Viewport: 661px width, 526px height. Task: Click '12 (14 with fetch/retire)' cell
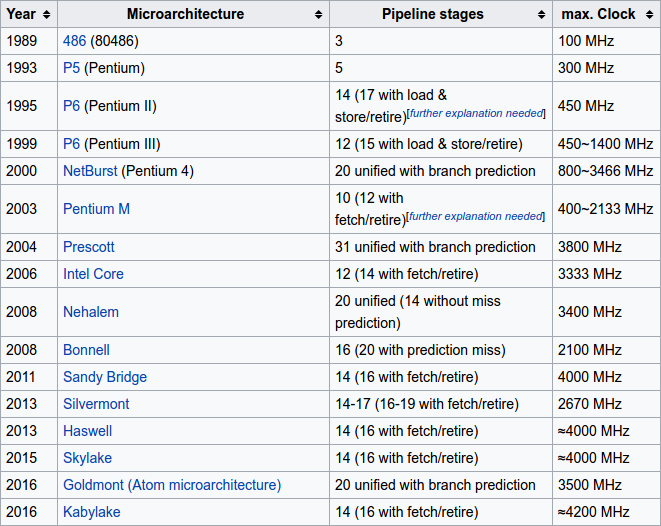click(x=441, y=274)
